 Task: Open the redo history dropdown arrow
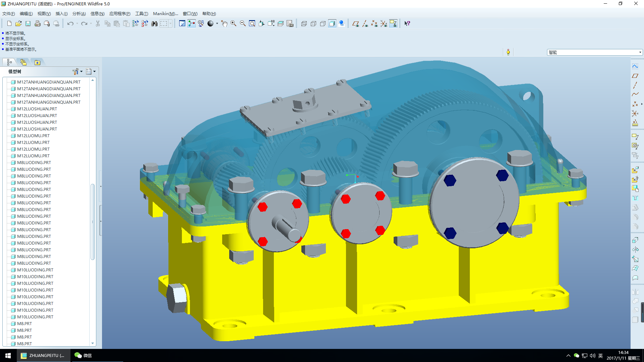91,23
